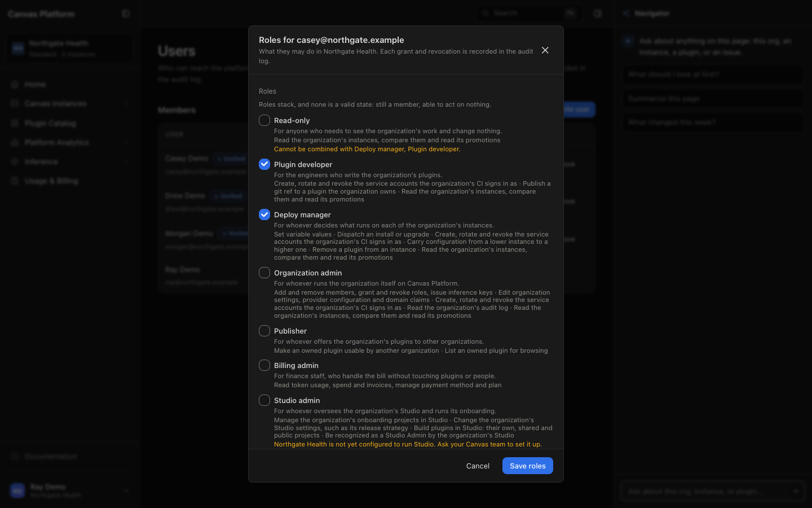Viewport: 812px width, 508px height.
Task: Tick the Read-only role checkbox
Action: point(264,120)
